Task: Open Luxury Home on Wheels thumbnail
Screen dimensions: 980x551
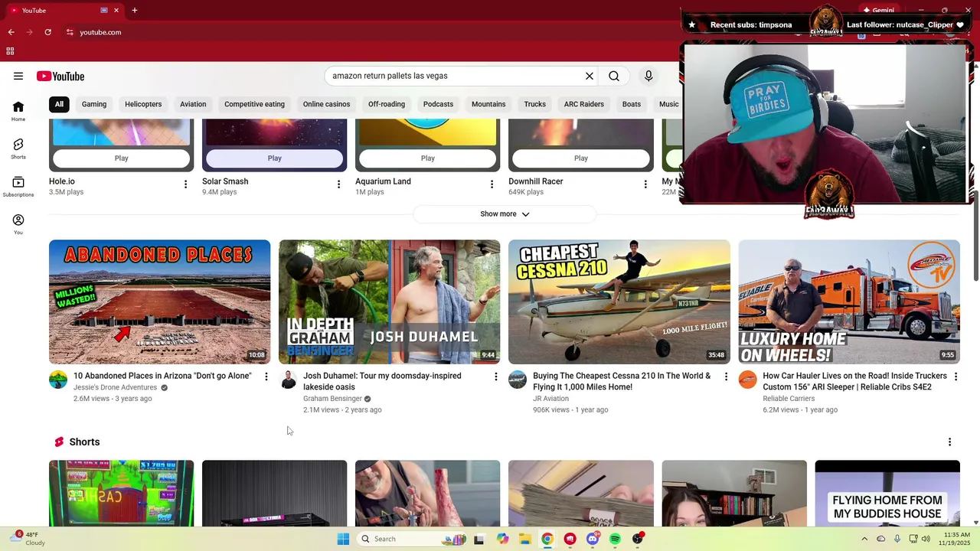Action: click(848, 302)
